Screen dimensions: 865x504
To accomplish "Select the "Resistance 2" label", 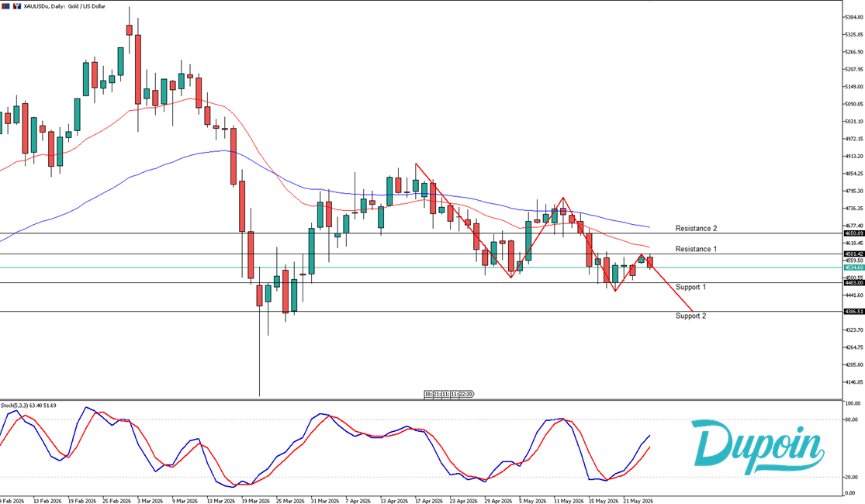I will coord(696,228).
